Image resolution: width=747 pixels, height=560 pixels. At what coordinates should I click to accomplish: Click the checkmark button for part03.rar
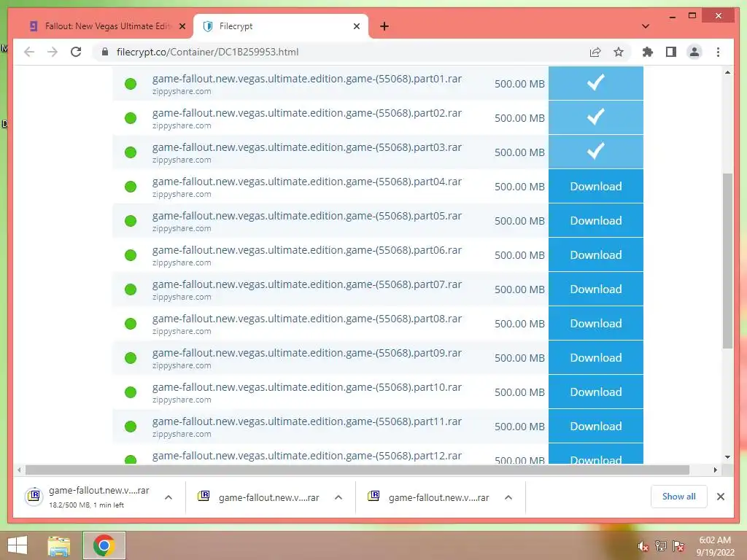pos(595,152)
